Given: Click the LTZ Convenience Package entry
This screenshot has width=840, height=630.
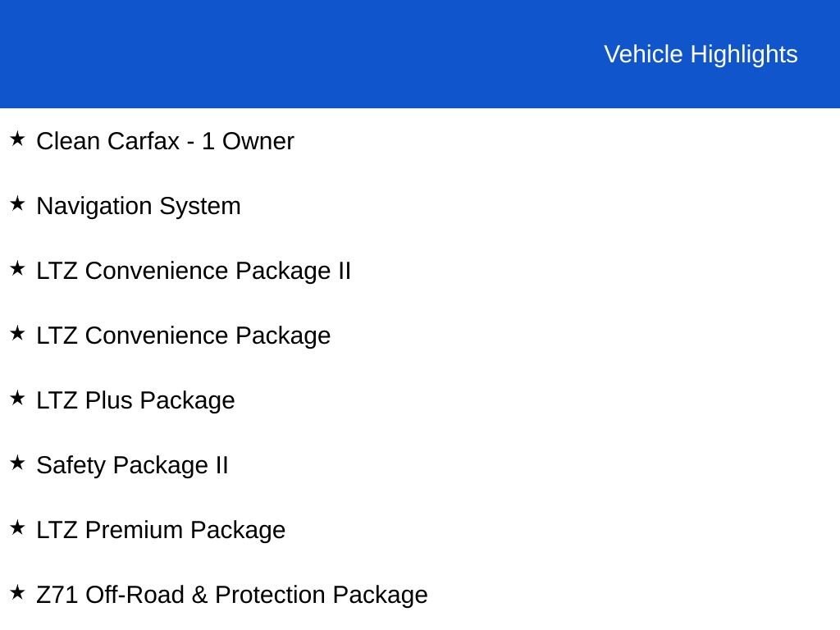Looking at the screenshot, I should (183, 336).
